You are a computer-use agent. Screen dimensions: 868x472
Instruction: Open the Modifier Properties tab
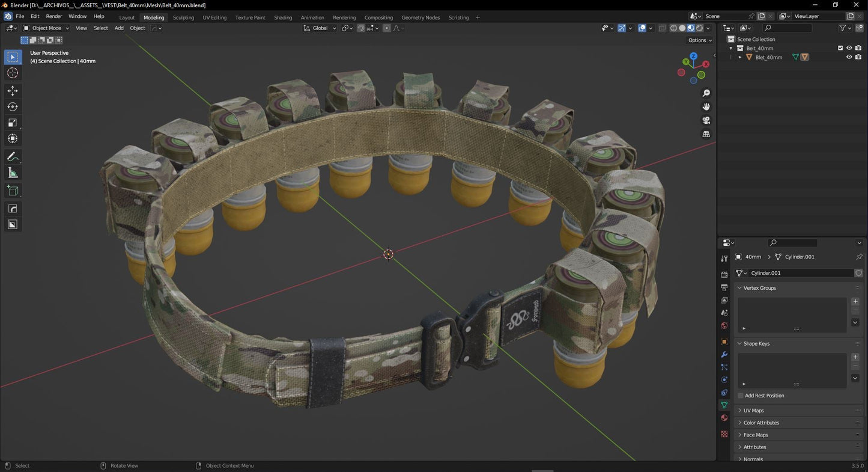724,354
